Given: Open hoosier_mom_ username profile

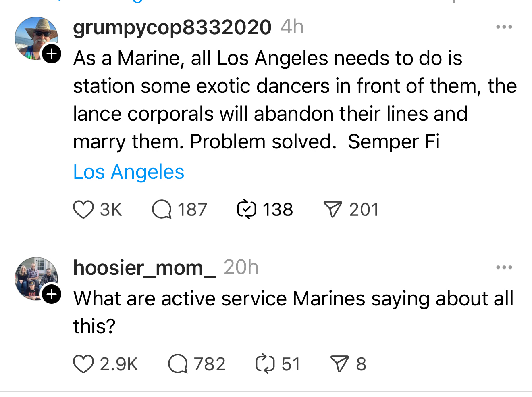Looking at the screenshot, I should click(x=144, y=268).
